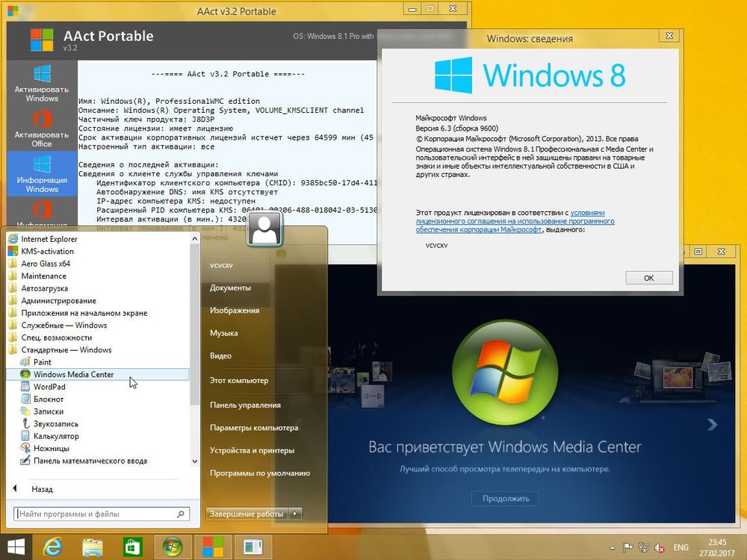Click the AAct Portable logo in header
This screenshot has width=747, height=560.
point(42,40)
